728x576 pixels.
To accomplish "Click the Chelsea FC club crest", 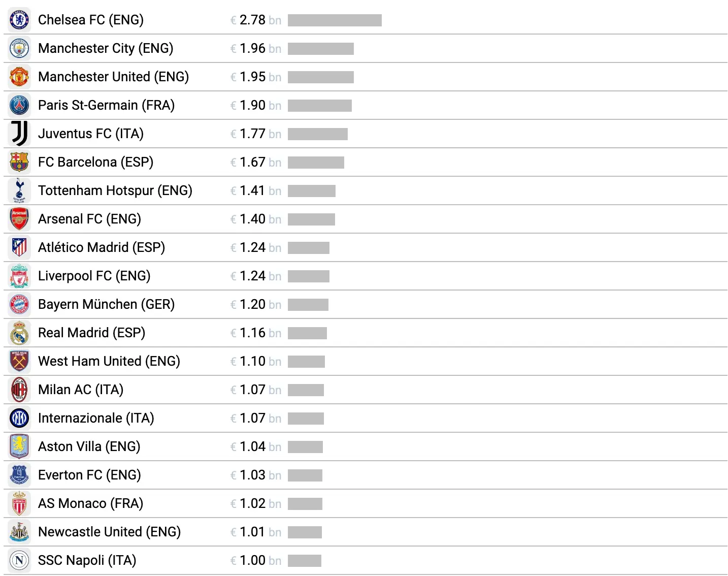I will (19, 20).
